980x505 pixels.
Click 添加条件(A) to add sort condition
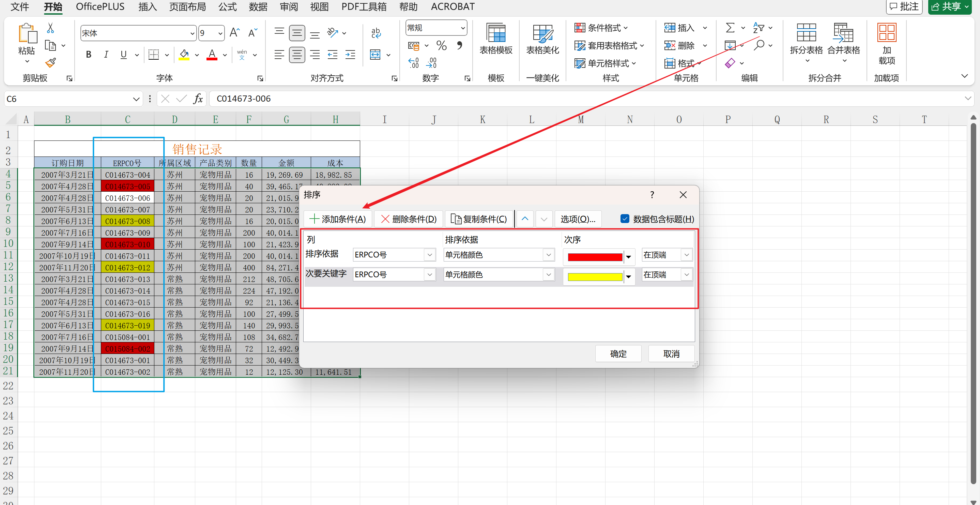[x=337, y=219]
